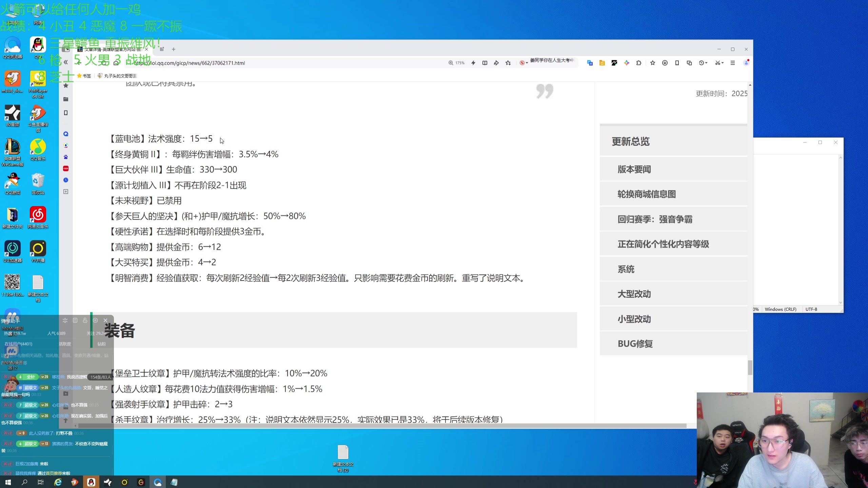Add page to favorites star-plus icon
The width and height of the screenshot is (868, 488).
pos(508,63)
